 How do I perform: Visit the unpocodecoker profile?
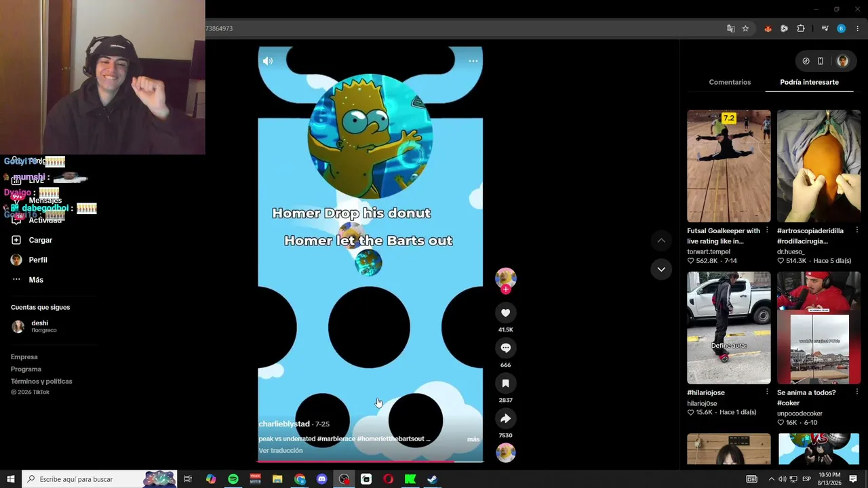coord(800,413)
